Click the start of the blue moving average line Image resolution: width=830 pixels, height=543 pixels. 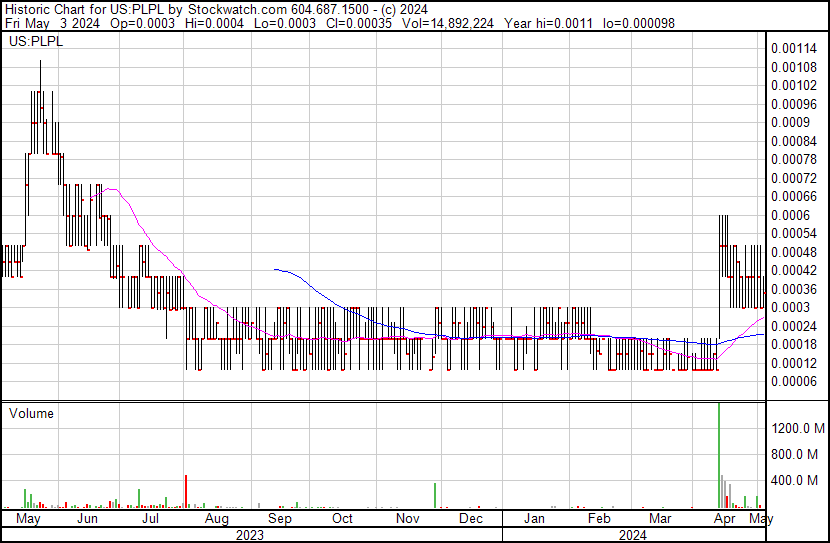[275, 269]
